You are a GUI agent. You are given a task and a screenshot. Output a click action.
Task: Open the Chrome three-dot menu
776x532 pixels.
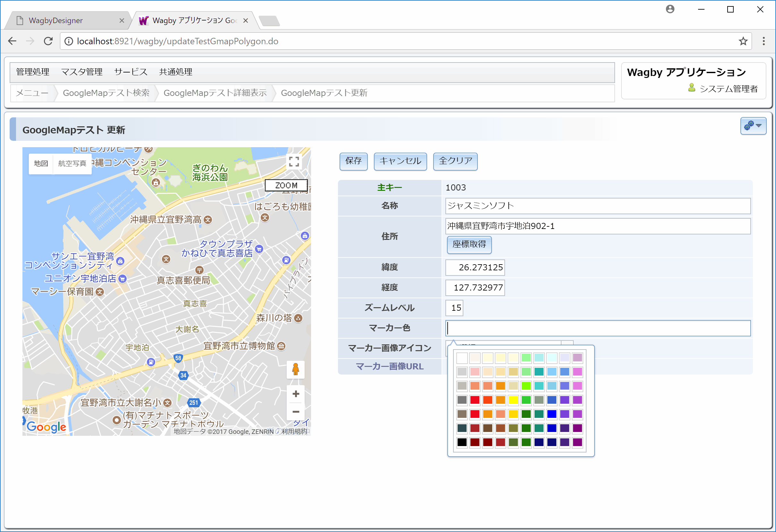(763, 41)
